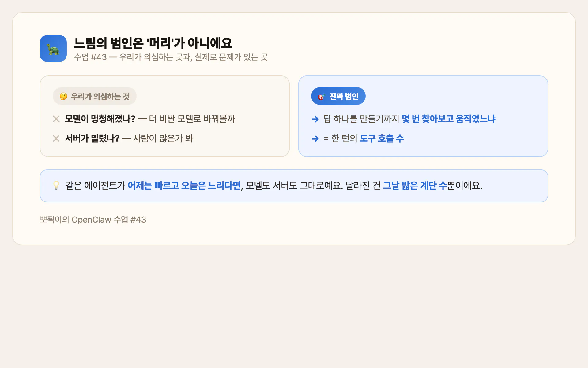Click the text 더 비싼 모델로 바꿔볼까

click(192, 119)
